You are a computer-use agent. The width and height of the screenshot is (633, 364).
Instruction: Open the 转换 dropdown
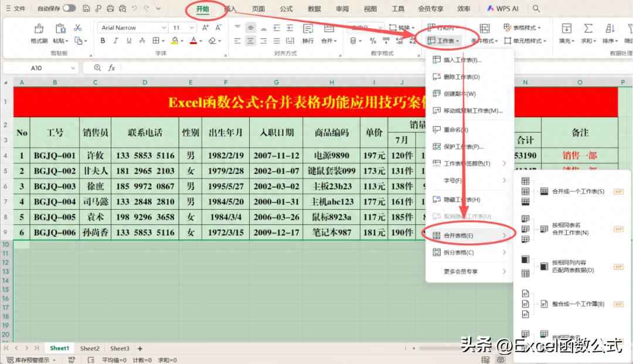[x=401, y=28]
